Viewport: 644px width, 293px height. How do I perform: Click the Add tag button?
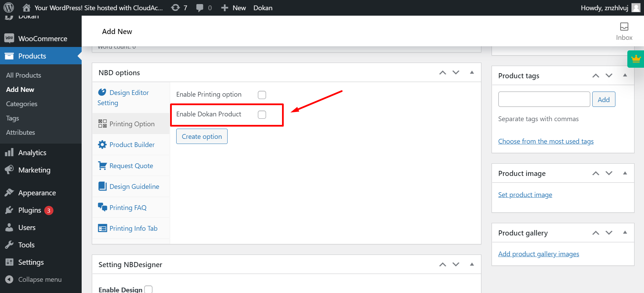pyautogui.click(x=604, y=99)
